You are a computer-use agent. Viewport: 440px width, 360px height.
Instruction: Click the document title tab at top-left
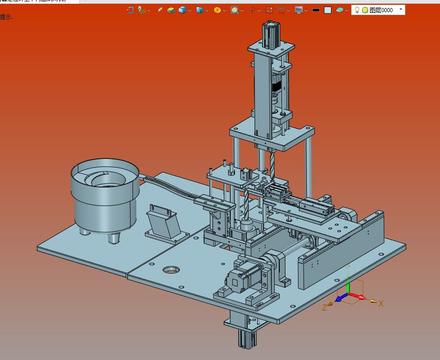coord(39,1)
